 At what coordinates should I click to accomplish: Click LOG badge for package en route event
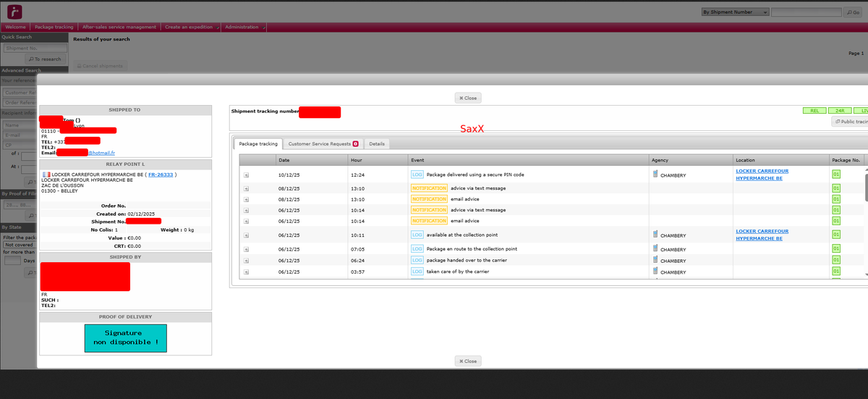[x=417, y=249]
